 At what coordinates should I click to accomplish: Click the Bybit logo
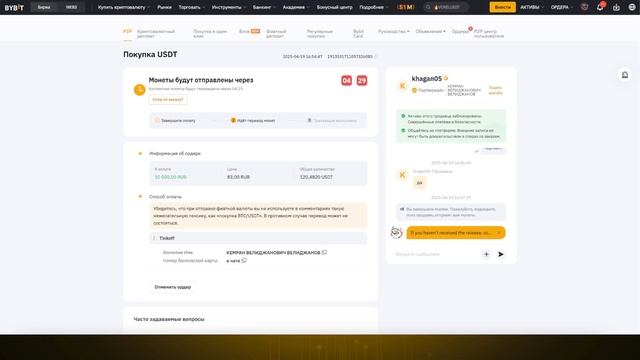[x=14, y=7]
